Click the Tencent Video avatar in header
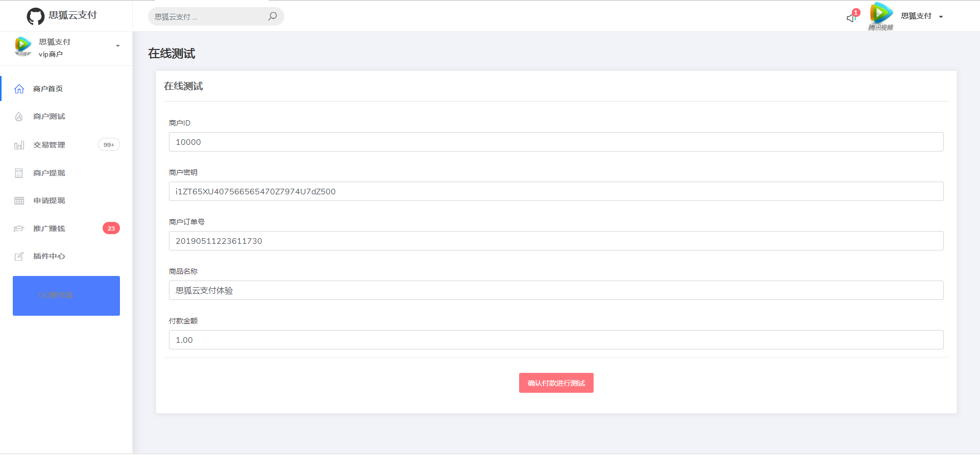 [881, 15]
